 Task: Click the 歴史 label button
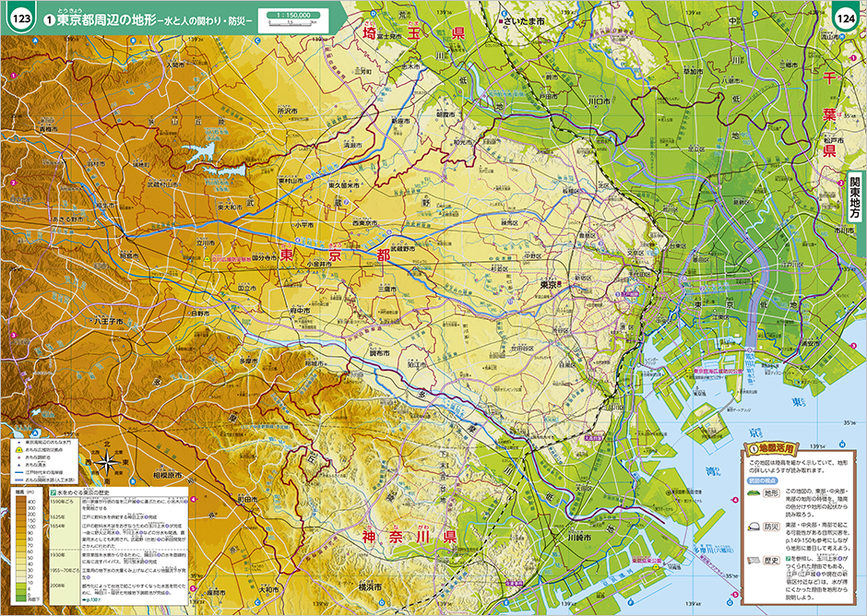[771, 561]
